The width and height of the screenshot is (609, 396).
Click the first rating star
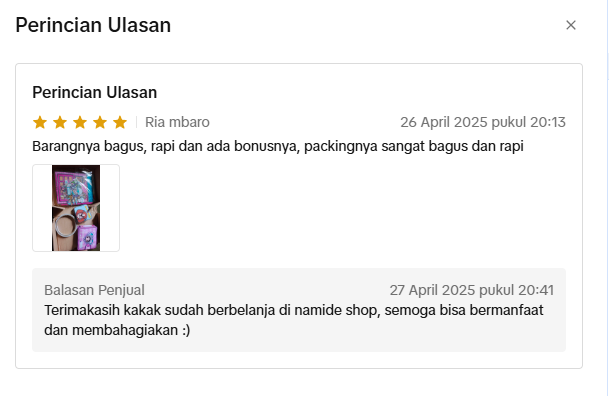click(40, 122)
